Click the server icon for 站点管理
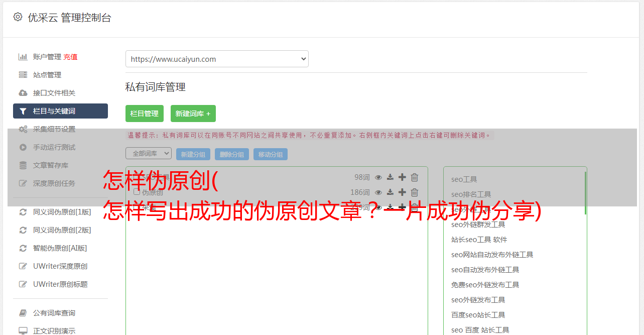The width and height of the screenshot is (644, 335). [x=23, y=75]
